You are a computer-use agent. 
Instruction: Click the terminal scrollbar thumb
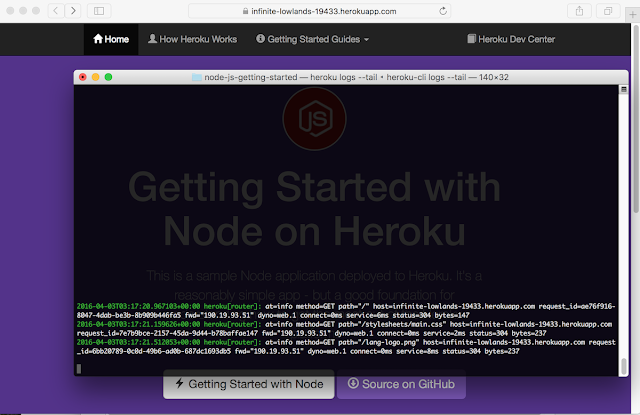coord(624,366)
